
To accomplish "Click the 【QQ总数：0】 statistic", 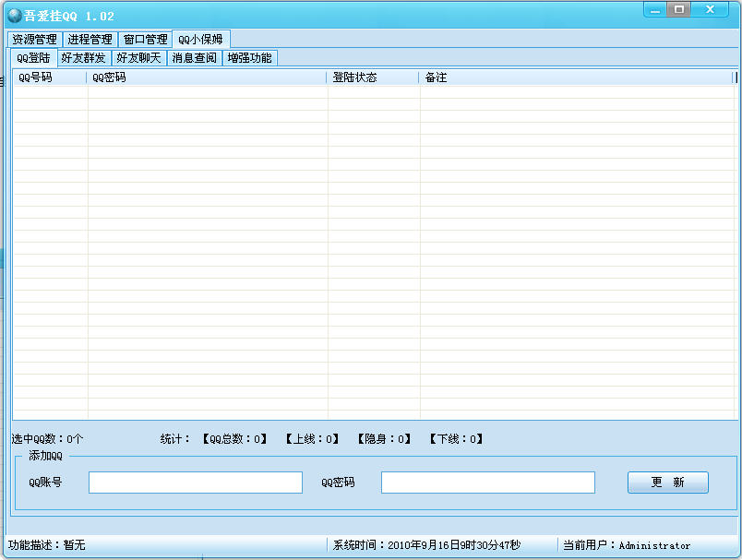I will pos(234,439).
